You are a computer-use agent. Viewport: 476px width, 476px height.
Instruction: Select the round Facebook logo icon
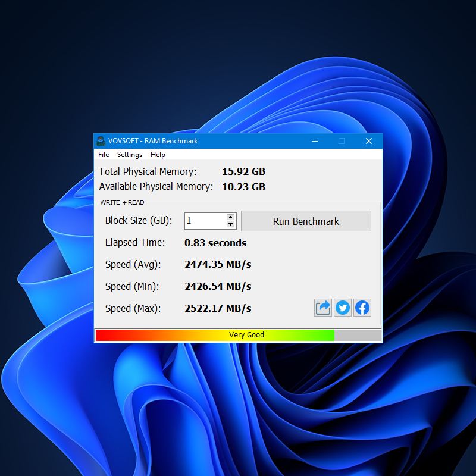coord(362,308)
